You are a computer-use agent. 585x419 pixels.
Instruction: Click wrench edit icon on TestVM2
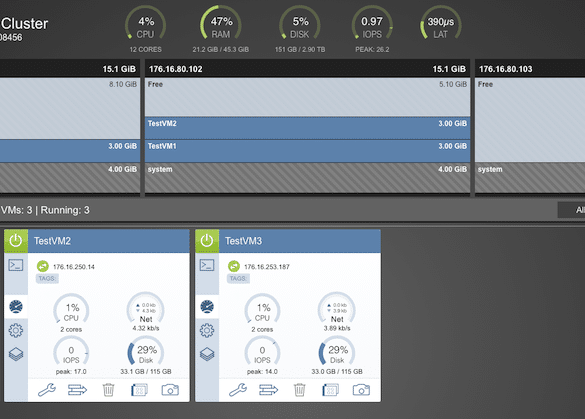tap(47, 390)
